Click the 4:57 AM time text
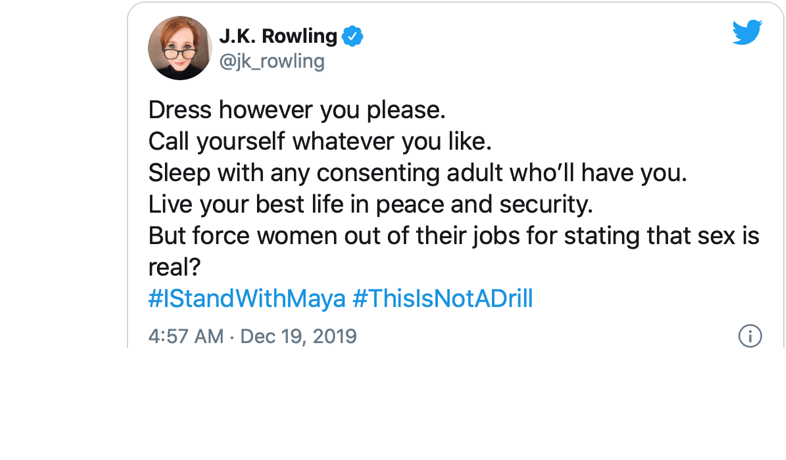Viewport: 786px width, 460px height. (185, 336)
